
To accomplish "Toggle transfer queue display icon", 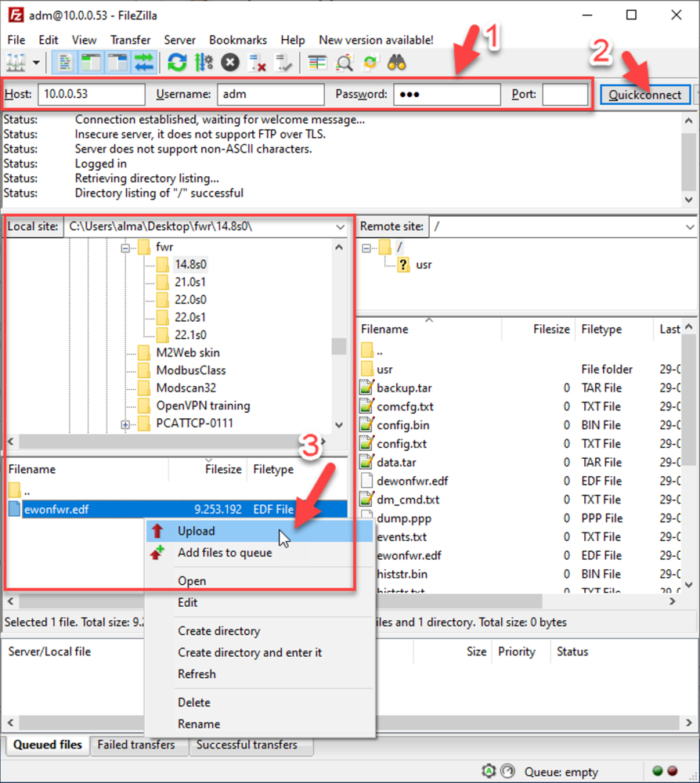I will [x=143, y=62].
